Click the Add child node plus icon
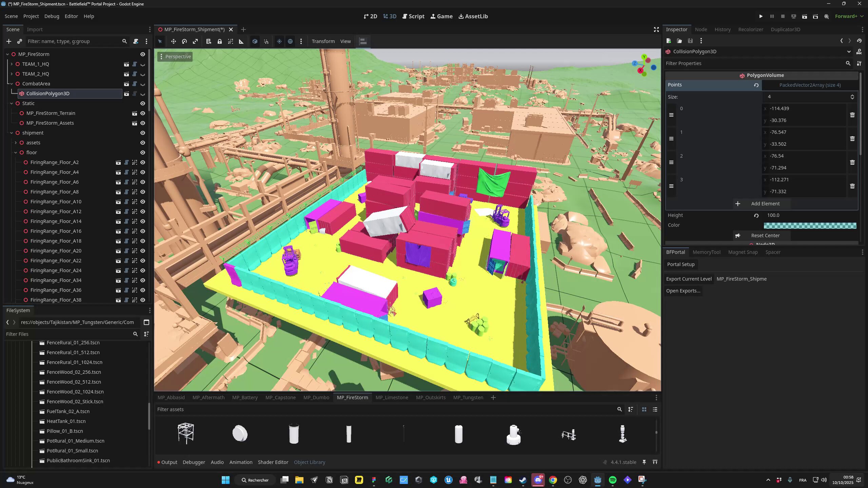868x488 pixels. (9, 41)
